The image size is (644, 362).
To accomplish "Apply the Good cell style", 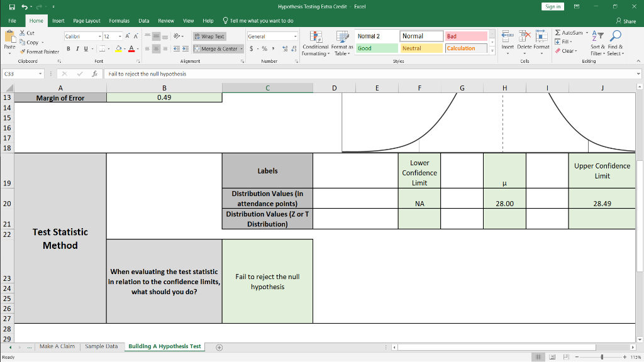I will [x=377, y=48].
